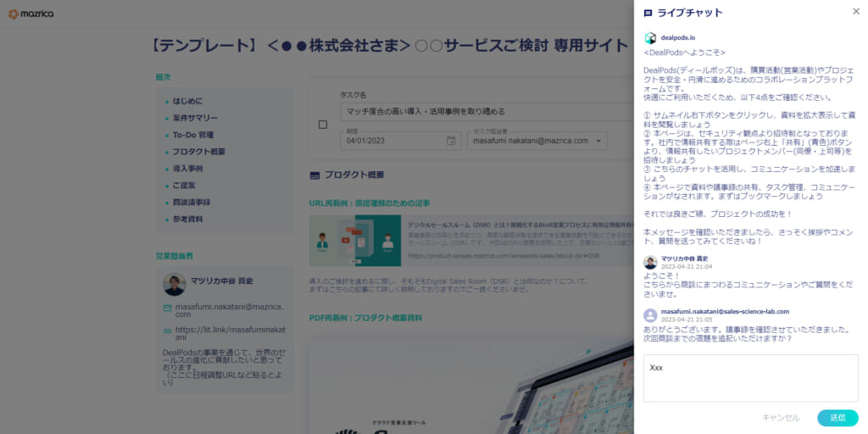The image size is (868, 434).
Task: Click the link chain icon in sales rep card
Action: pos(167,331)
